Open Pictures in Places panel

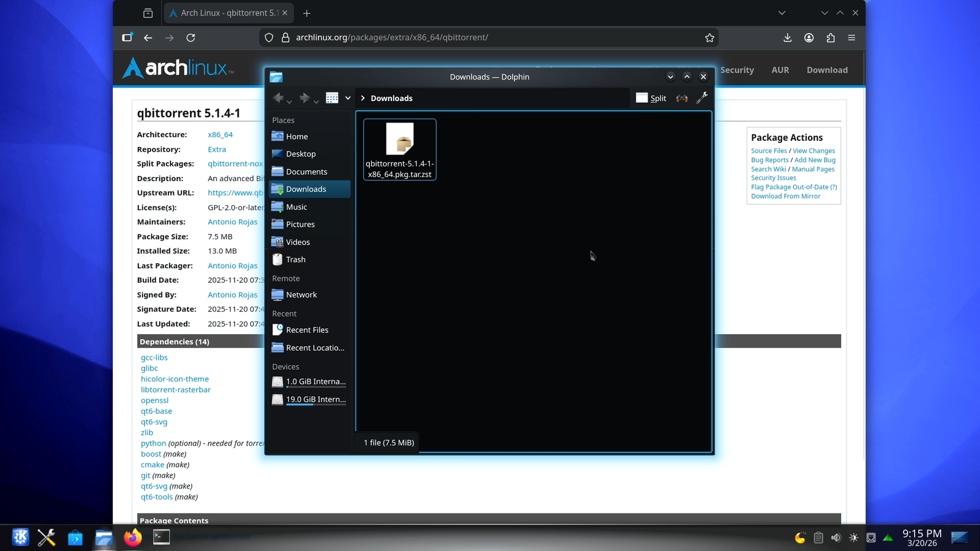(310, 224)
